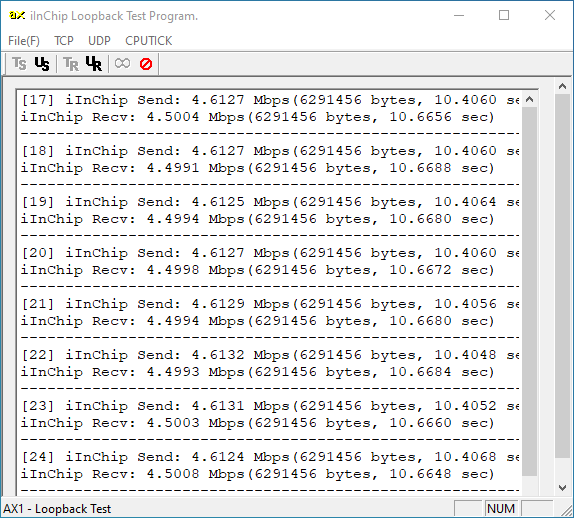
Task: Click the outer window scroll up arrow
Action: 563,86
